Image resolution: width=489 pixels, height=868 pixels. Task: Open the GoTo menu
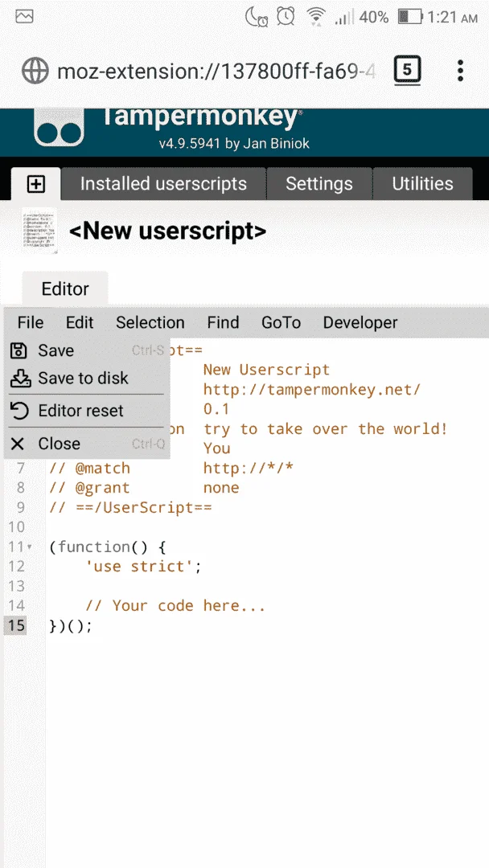point(281,323)
